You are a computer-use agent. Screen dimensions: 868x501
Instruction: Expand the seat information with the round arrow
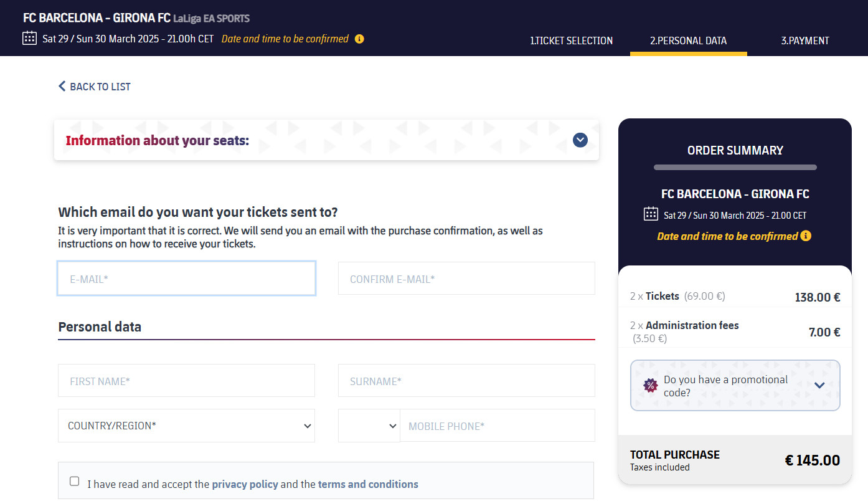click(x=580, y=140)
